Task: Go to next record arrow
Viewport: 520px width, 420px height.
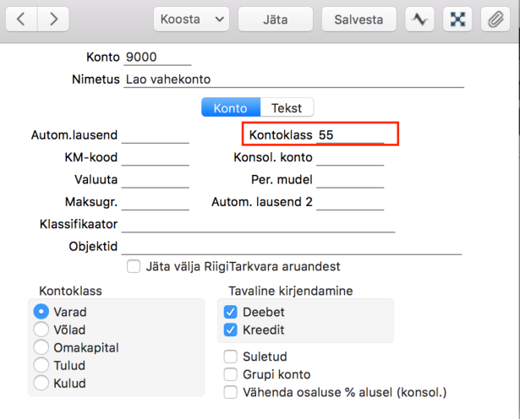Action: click(53, 19)
